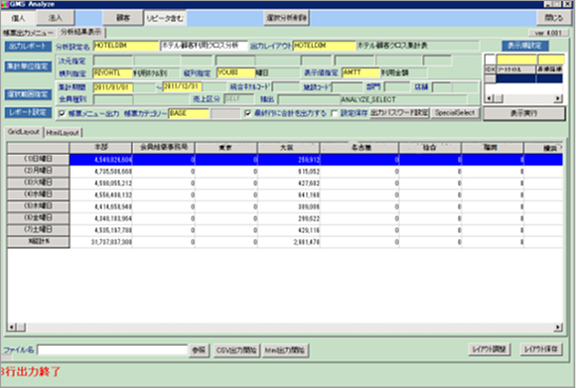Click the blue レポート設定 button

click(28, 112)
